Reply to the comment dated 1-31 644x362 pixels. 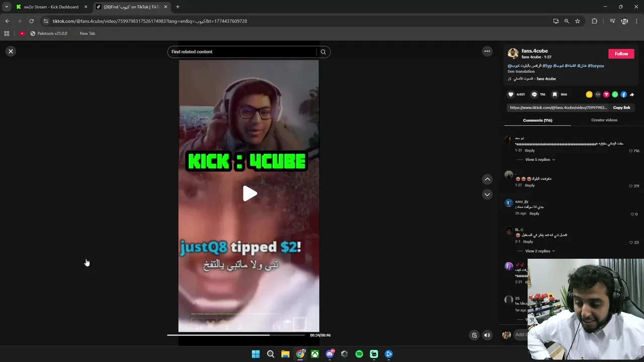[x=530, y=151]
